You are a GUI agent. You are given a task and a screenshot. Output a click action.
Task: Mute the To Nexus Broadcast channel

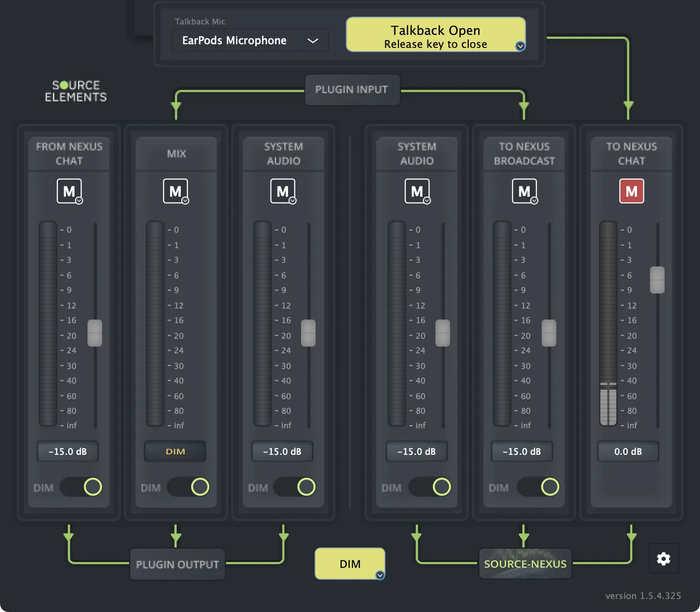[x=524, y=191]
